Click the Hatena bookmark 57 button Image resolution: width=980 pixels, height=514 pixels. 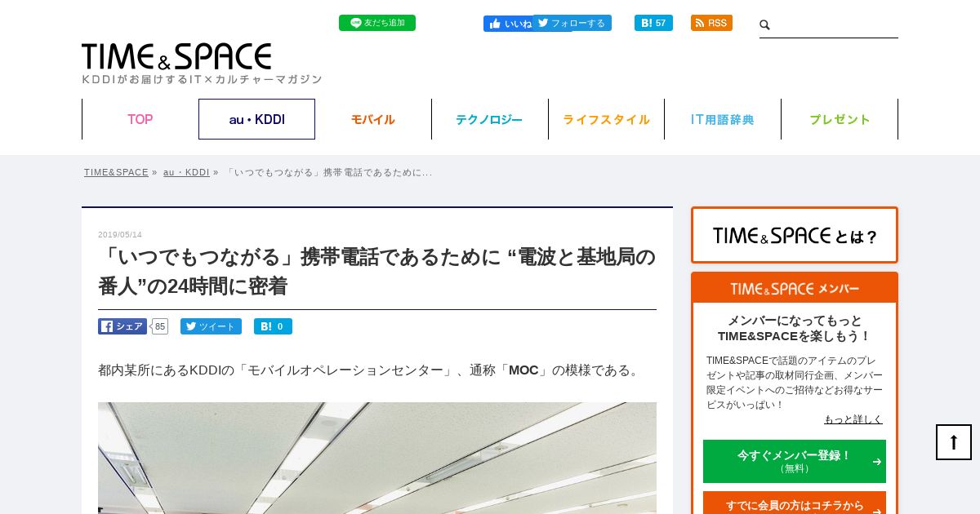(x=653, y=23)
